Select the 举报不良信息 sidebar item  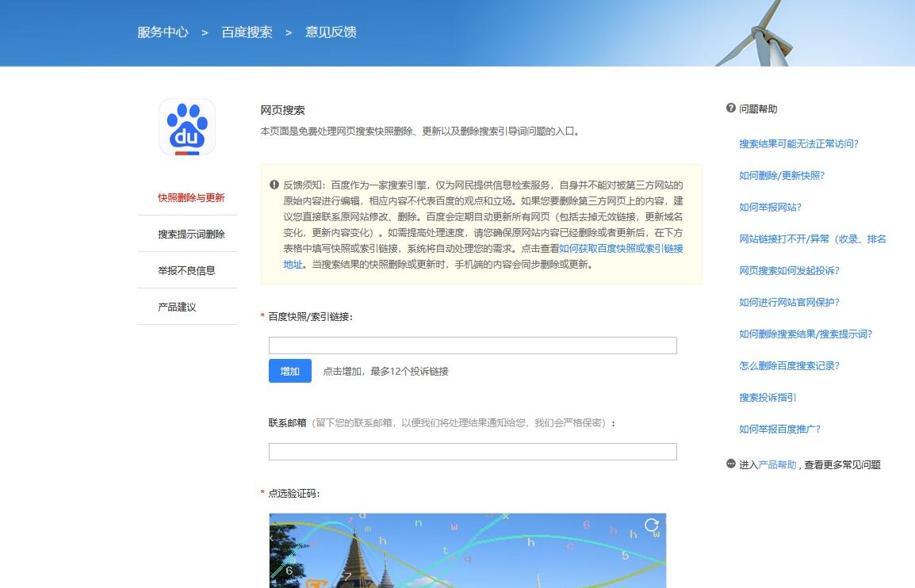186,270
